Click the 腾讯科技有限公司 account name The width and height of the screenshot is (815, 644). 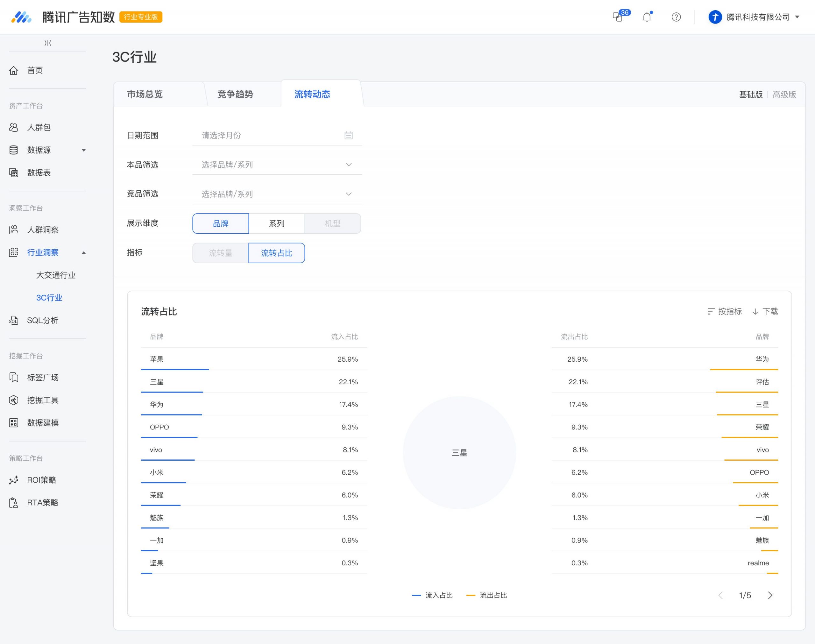point(758,17)
